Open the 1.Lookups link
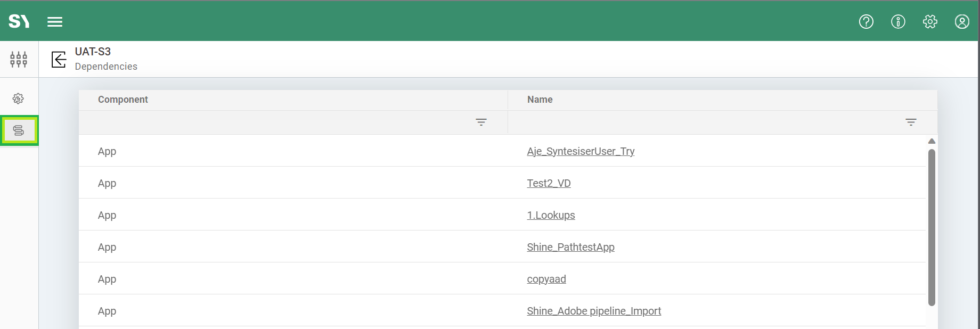Image resolution: width=980 pixels, height=329 pixels. pos(551,216)
